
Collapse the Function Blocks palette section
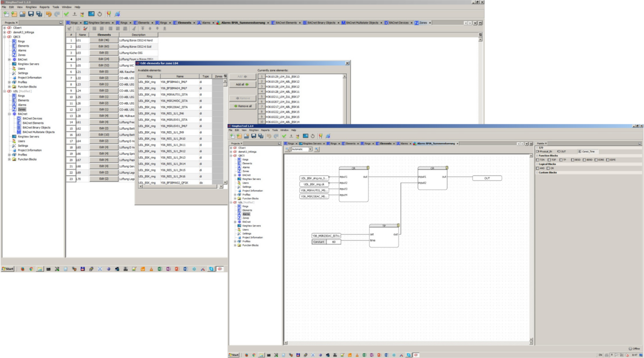point(537,155)
